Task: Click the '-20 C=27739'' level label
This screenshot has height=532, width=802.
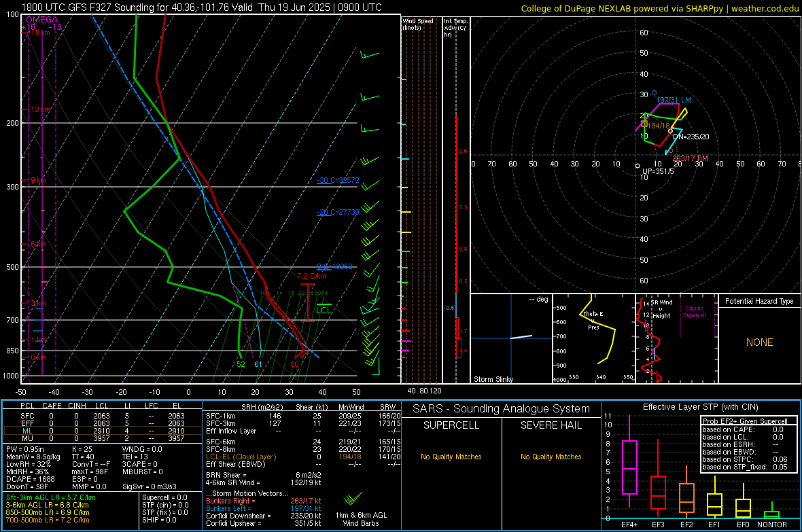Action: click(x=338, y=212)
